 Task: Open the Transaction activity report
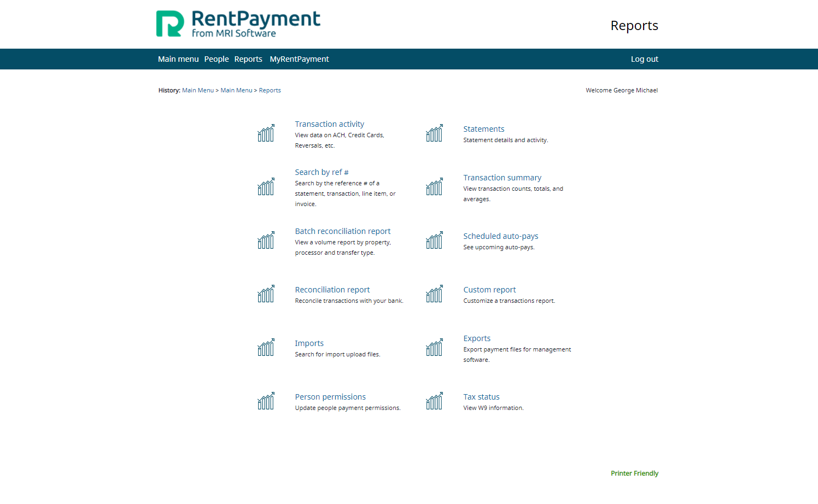point(329,124)
